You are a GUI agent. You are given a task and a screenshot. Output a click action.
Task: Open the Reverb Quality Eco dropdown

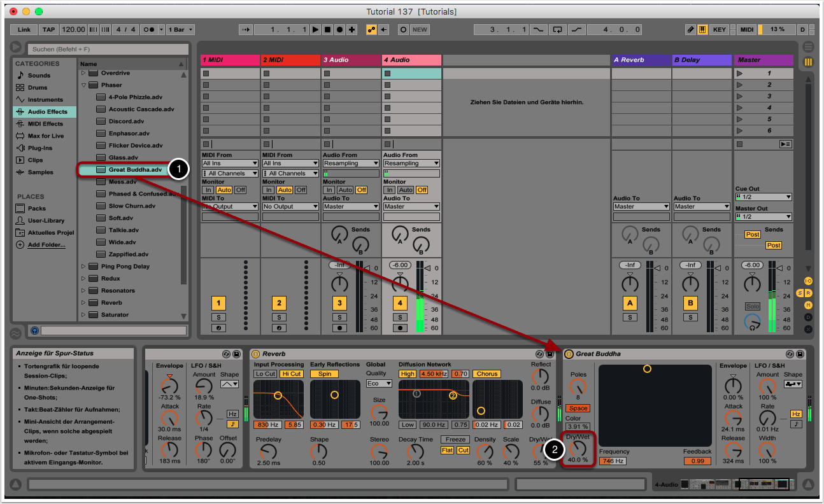click(x=379, y=384)
